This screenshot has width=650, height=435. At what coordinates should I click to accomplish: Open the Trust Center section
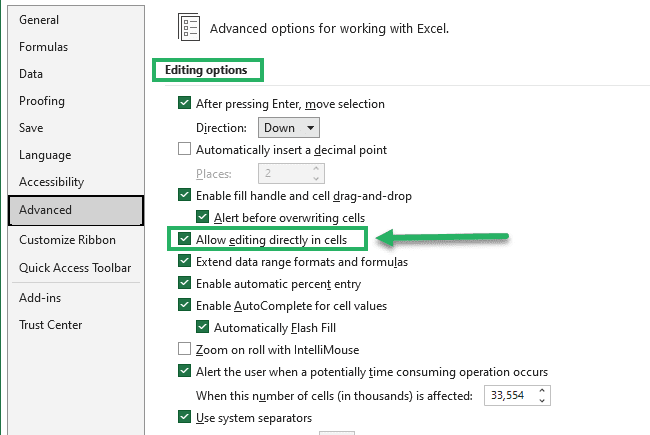51,325
